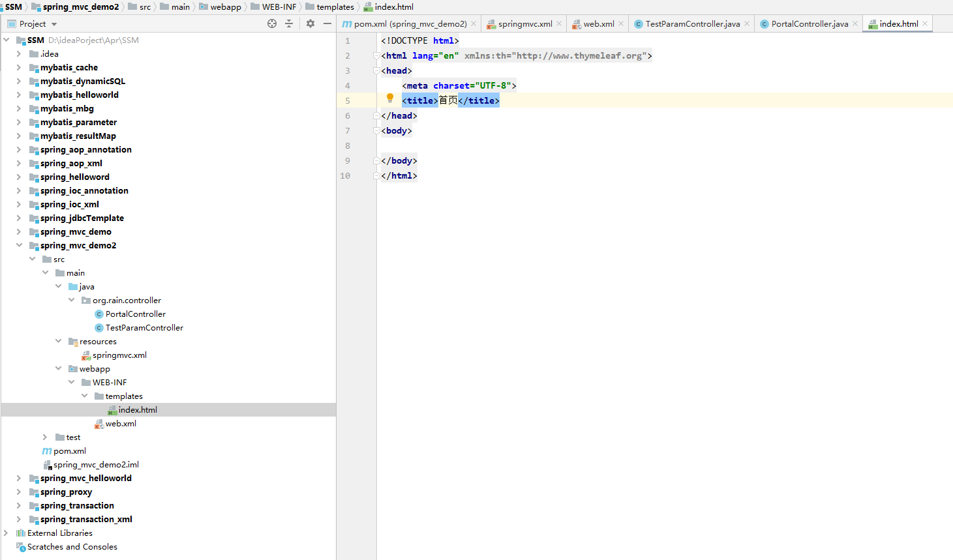
Task: Switch to PortalController.java tab
Action: [x=809, y=23]
